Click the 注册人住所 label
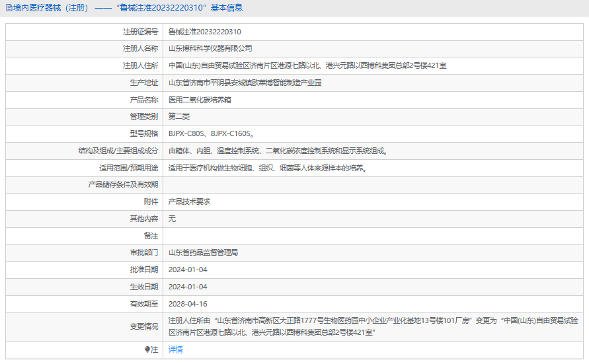 pyautogui.click(x=141, y=65)
